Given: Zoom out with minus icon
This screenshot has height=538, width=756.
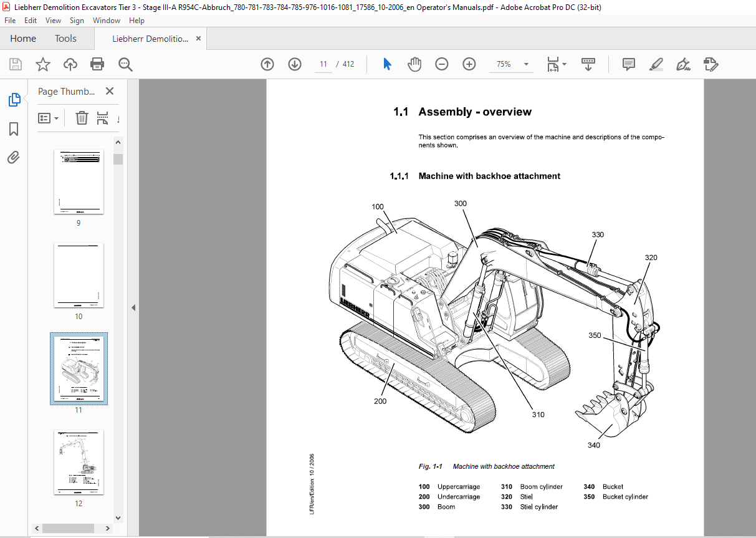Looking at the screenshot, I should (x=442, y=64).
